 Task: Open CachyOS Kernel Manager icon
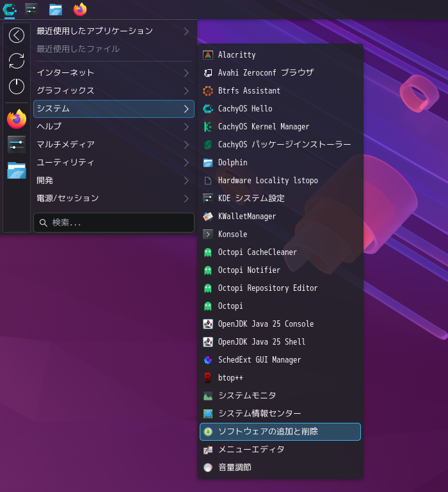tap(208, 126)
